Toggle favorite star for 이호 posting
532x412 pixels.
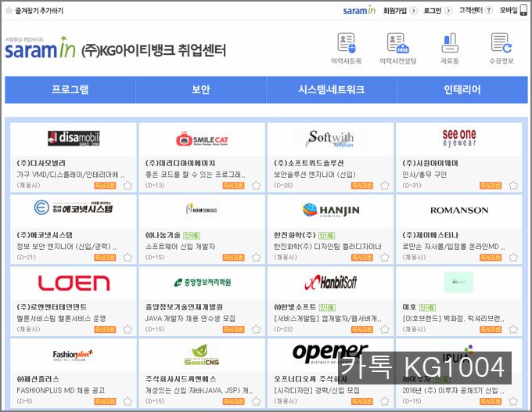(513, 330)
